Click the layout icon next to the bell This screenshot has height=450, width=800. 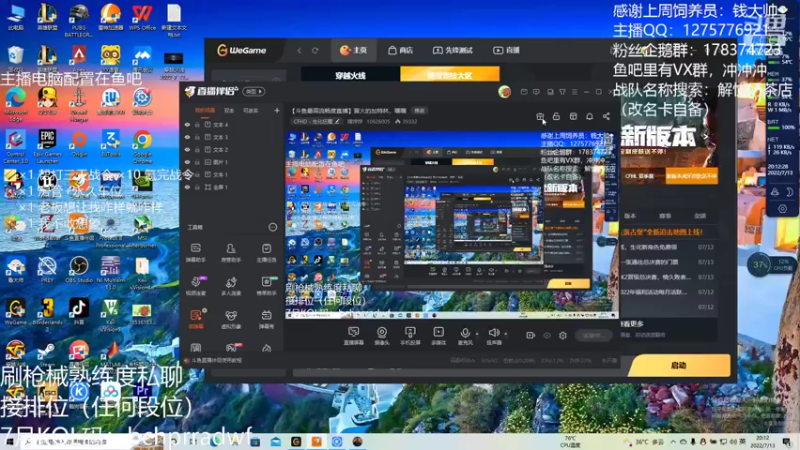click(573, 116)
